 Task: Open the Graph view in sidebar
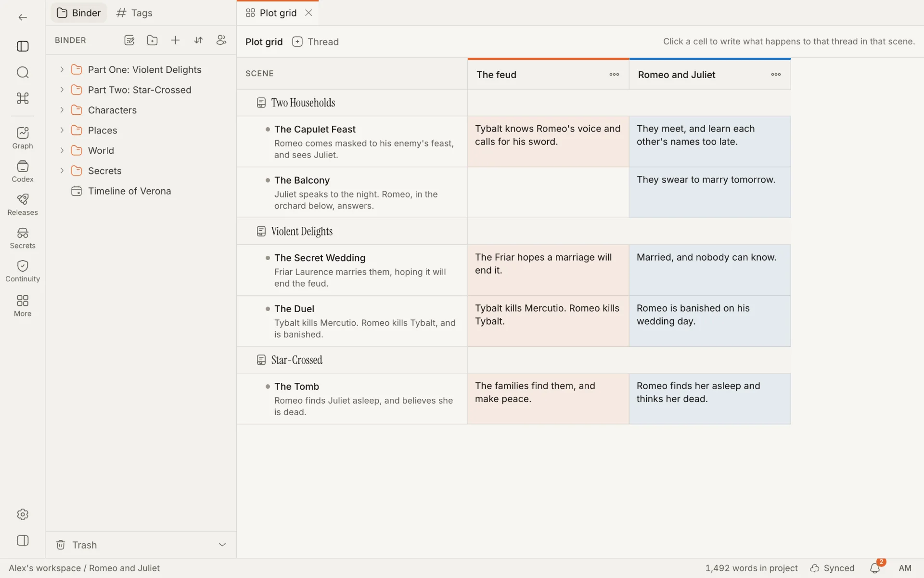(x=23, y=138)
